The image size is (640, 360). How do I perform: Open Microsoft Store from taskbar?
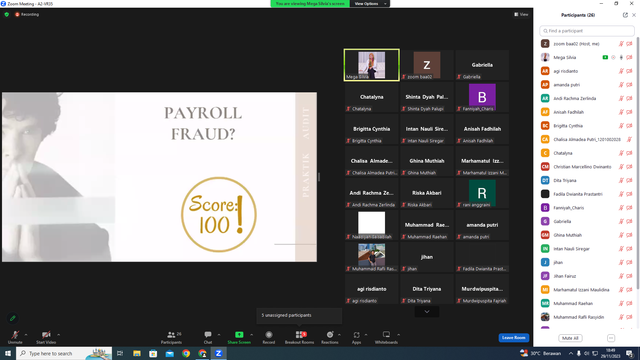pyautogui.click(x=153, y=353)
